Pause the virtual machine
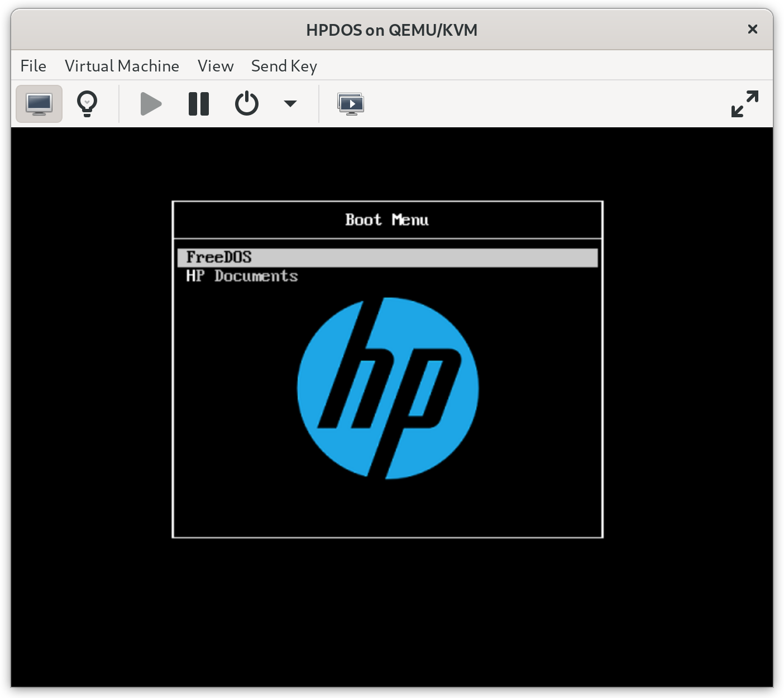This screenshot has width=784, height=698. [x=199, y=104]
